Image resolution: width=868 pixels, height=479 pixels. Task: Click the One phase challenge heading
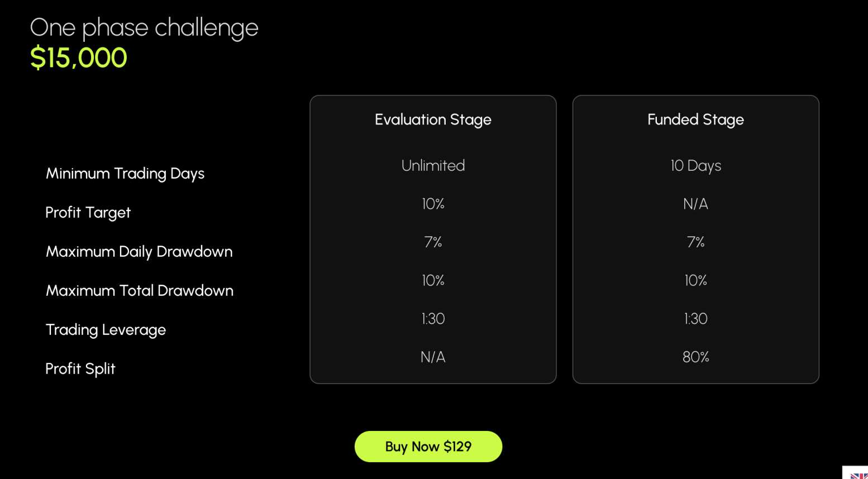click(x=144, y=28)
